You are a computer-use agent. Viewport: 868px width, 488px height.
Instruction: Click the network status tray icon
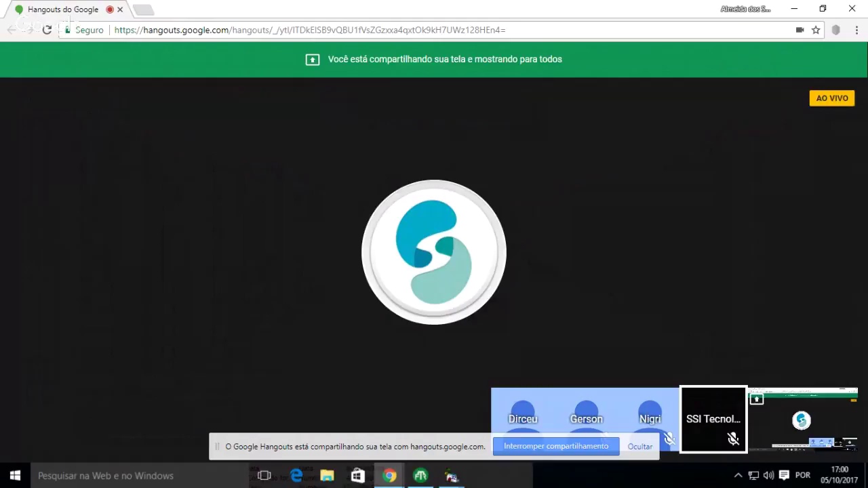point(753,476)
